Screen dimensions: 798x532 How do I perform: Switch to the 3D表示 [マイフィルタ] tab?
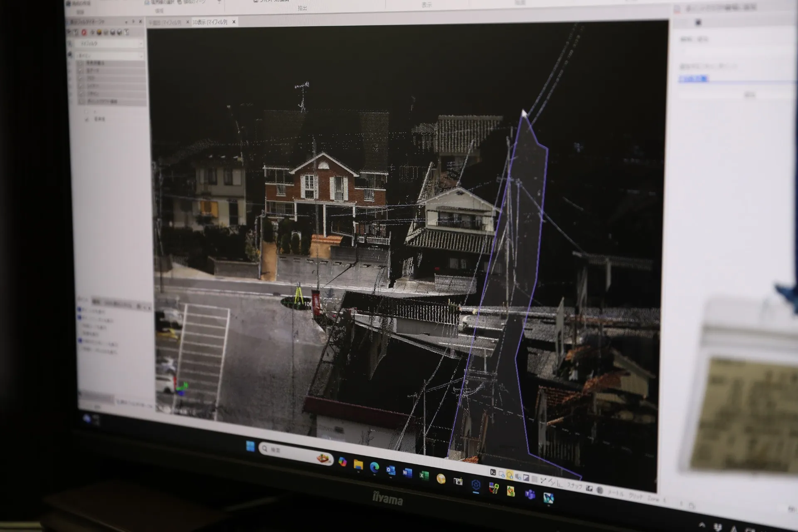coord(210,22)
